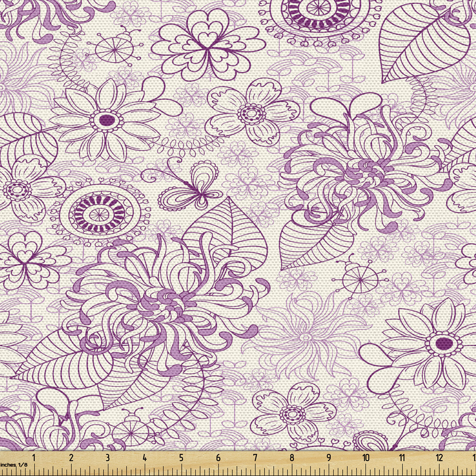Viewport: 476px width, 476px height.
Task: Click the number 4 on the ruler
Action: [x=145, y=458]
